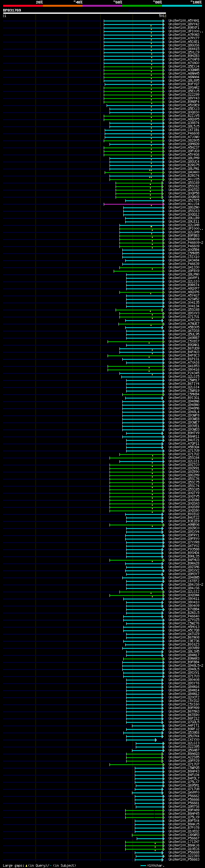This screenshot has height=868, width=205.
Task: Click hit label UniRef100_Q5XLC9
Action: tap(184, 53)
